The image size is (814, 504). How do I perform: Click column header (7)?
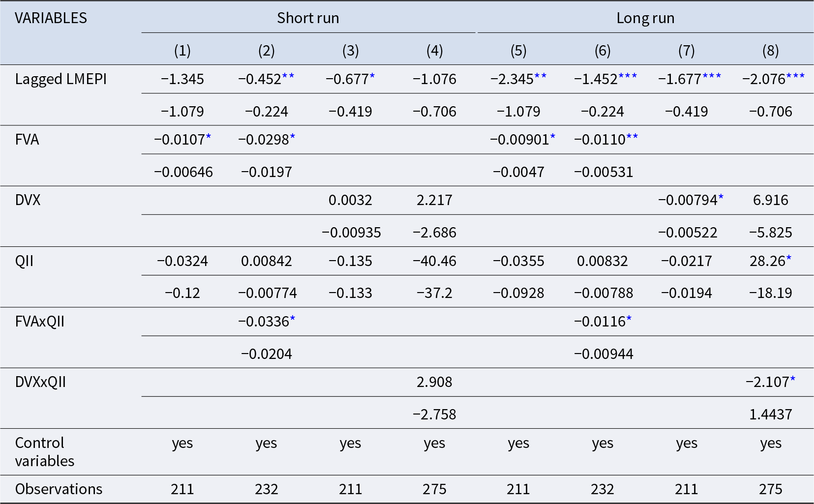686,51
